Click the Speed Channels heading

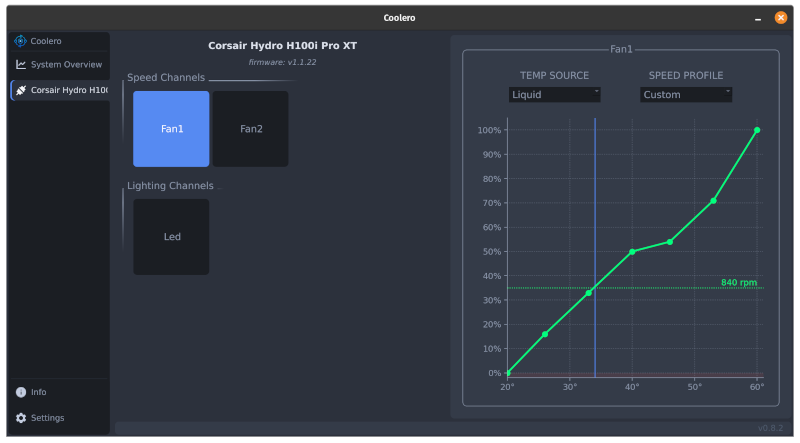166,78
